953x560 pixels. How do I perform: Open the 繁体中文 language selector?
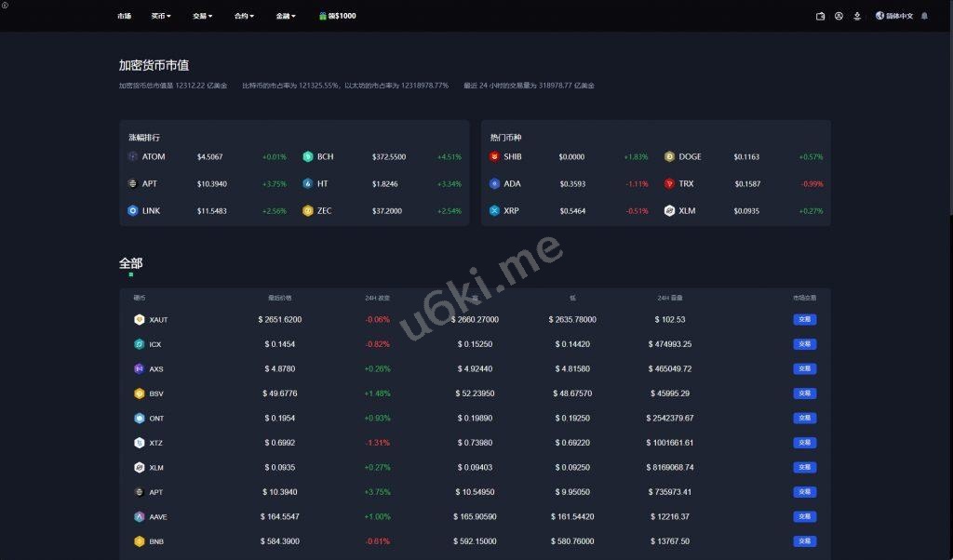pos(894,16)
